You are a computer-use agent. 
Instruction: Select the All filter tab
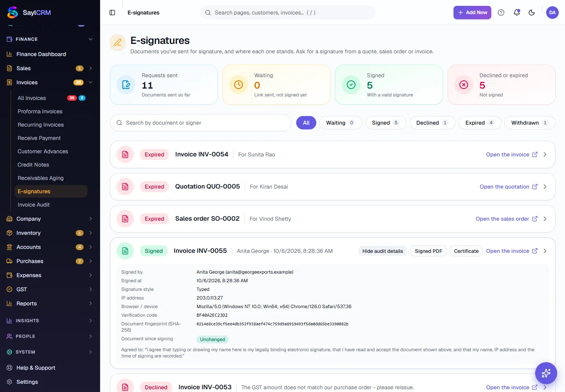click(x=306, y=123)
